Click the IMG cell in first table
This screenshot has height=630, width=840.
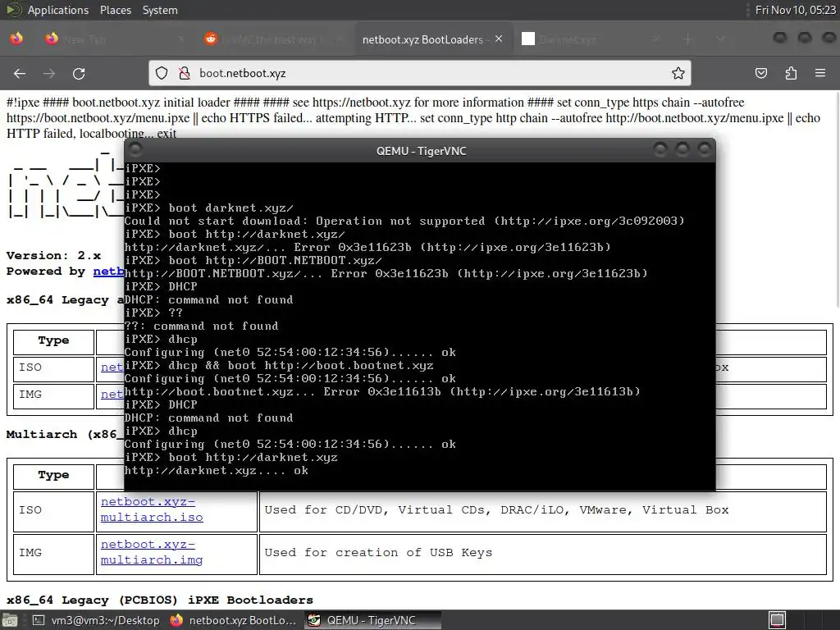[53, 395]
